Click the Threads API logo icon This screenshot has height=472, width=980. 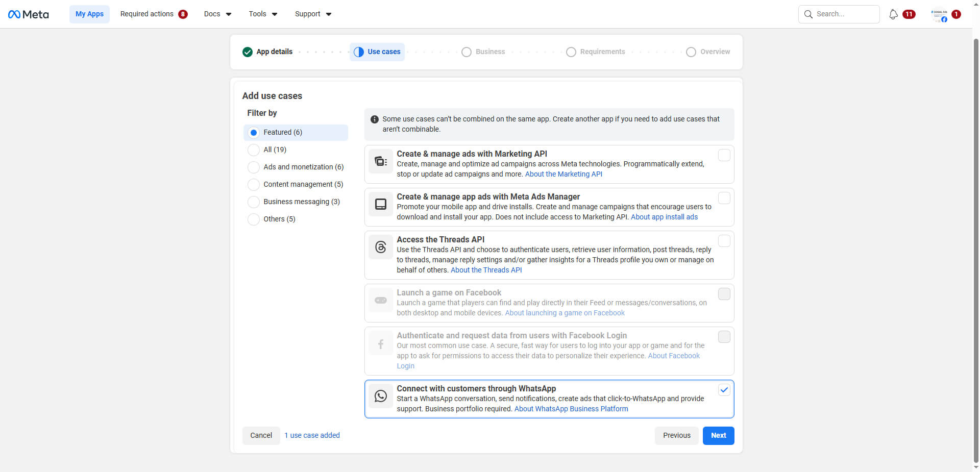381,247
